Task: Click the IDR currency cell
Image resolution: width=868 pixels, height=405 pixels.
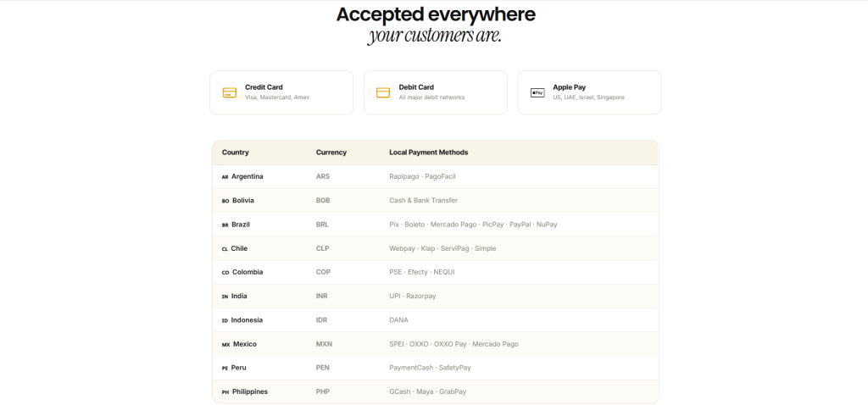Action: click(x=321, y=319)
